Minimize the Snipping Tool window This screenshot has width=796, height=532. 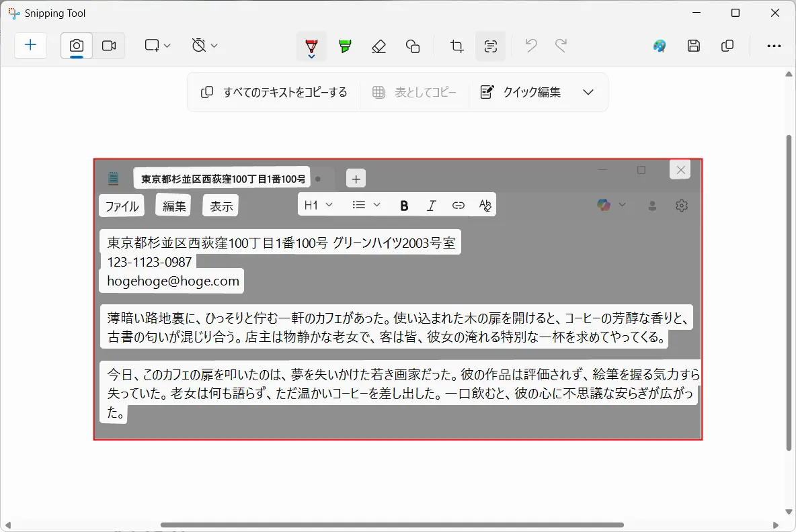click(x=696, y=13)
